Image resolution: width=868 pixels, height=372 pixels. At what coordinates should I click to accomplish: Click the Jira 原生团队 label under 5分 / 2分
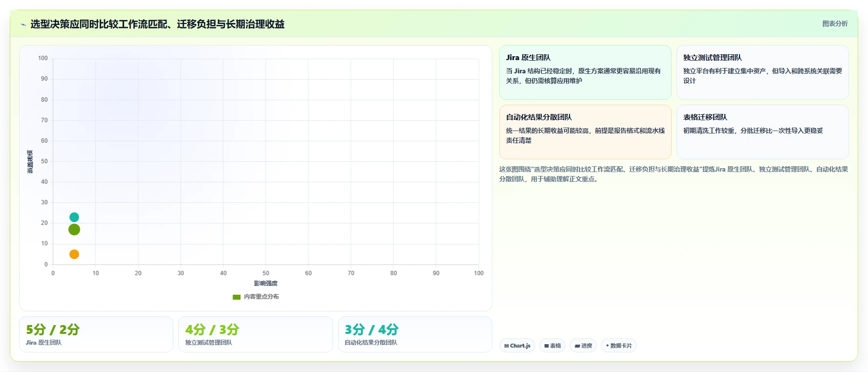pos(44,343)
